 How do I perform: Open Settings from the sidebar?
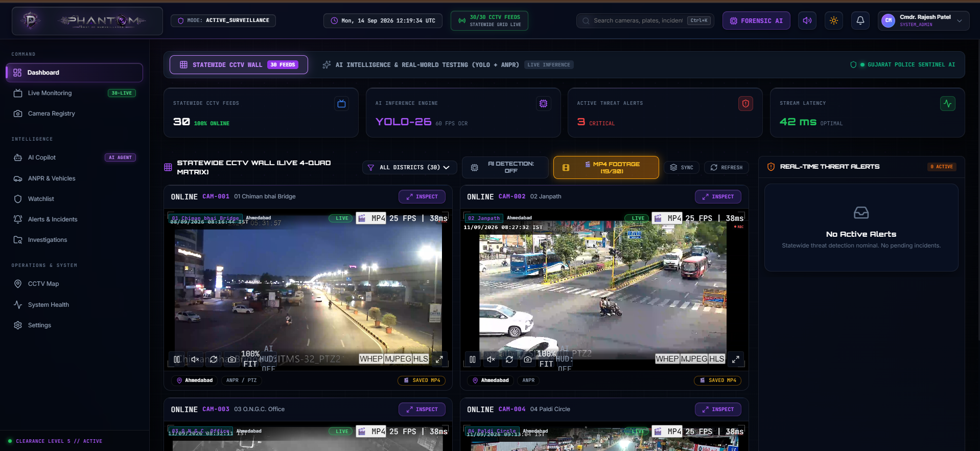74,325
